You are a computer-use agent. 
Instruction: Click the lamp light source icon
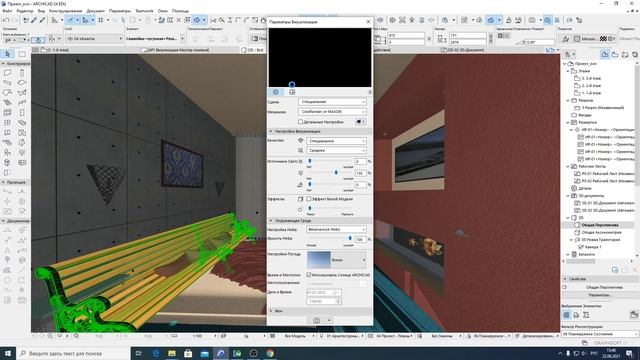click(301, 173)
